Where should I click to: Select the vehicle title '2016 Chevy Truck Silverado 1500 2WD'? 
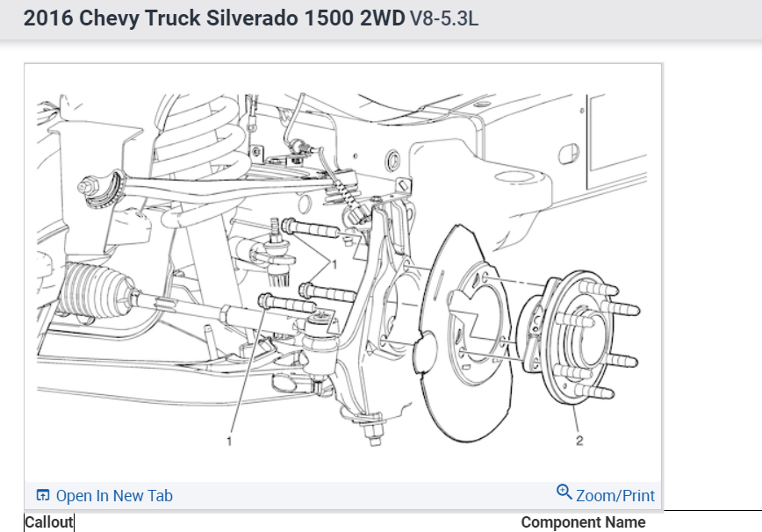point(214,18)
